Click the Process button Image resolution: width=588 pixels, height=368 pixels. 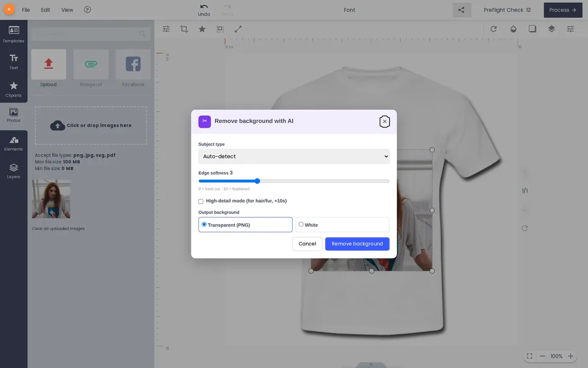[563, 10]
